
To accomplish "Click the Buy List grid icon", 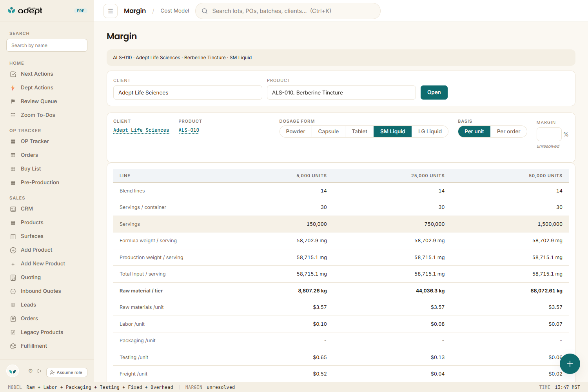I will coord(13,169).
